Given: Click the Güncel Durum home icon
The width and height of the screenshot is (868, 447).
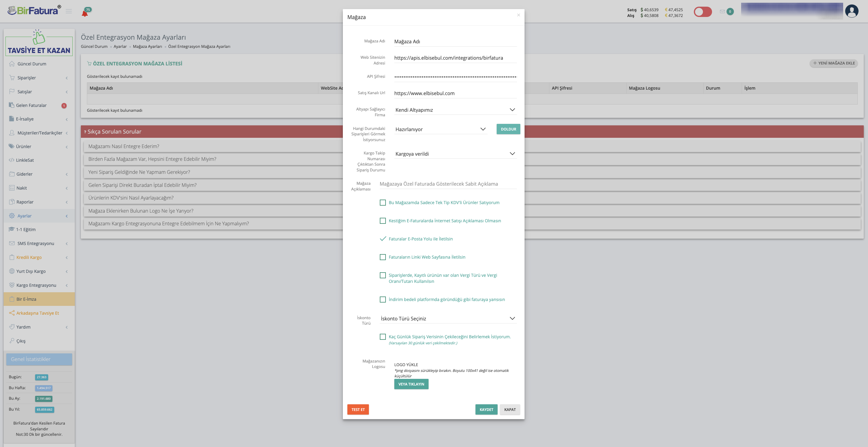Looking at the screenshot, I should pos(12,64).
